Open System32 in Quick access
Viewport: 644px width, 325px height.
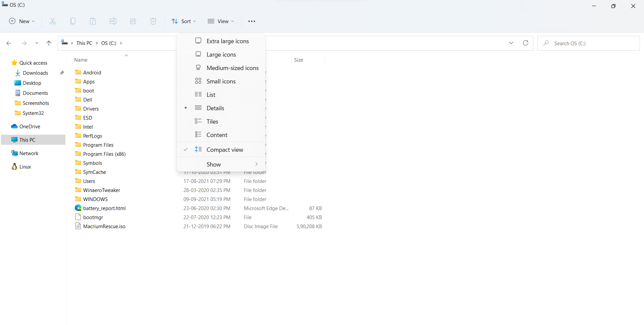[33, 113]
